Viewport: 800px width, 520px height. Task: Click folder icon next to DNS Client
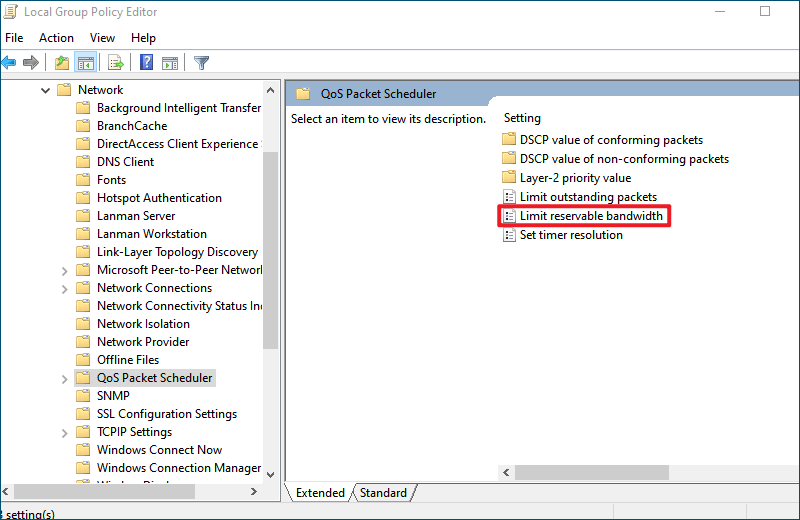pyautogui.click(x=83, y=162)
